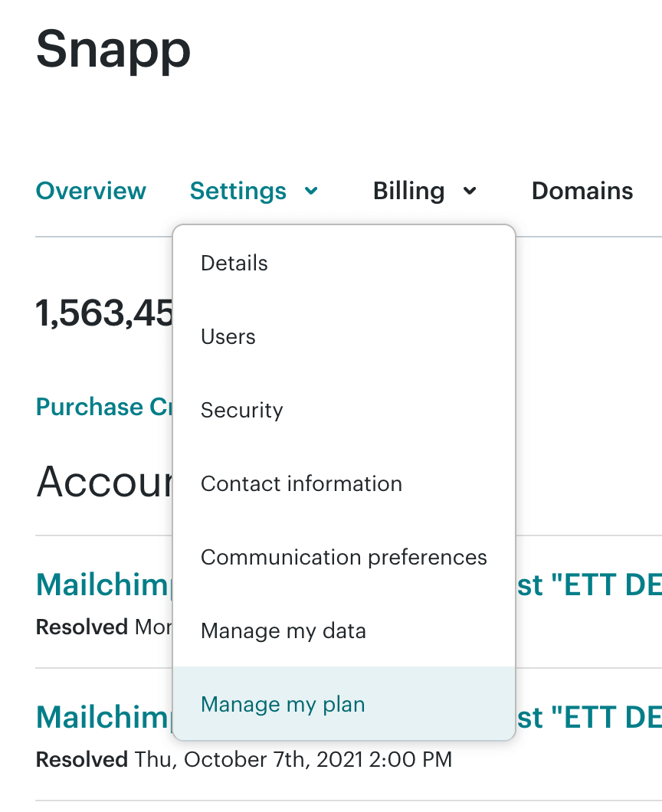Switch to the Domains tab
This screenshot has width=662, height=812.
click(x=582, y=192)
